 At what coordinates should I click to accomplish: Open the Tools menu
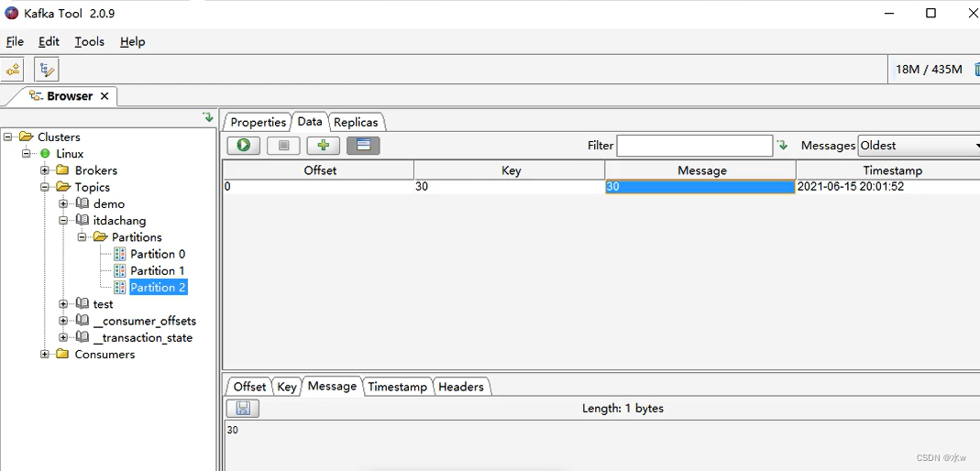click(89, 42)
